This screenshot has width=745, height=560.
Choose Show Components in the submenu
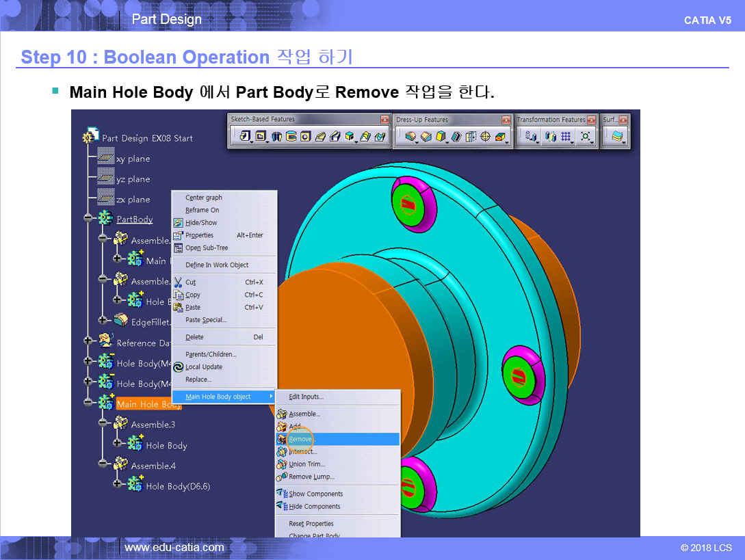[x=315, y=494]
